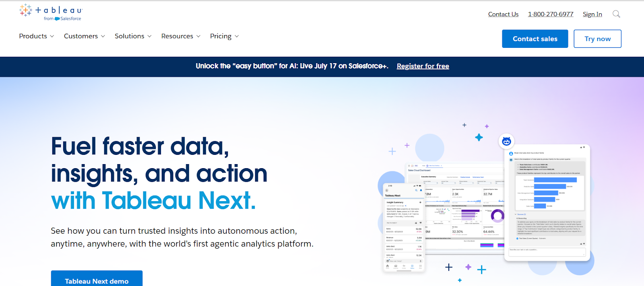Image resolution: width=644 pixels, height=286 pixels.
Task: Click the 'with Tableau Next.' headline text
Action: [153, 200]
